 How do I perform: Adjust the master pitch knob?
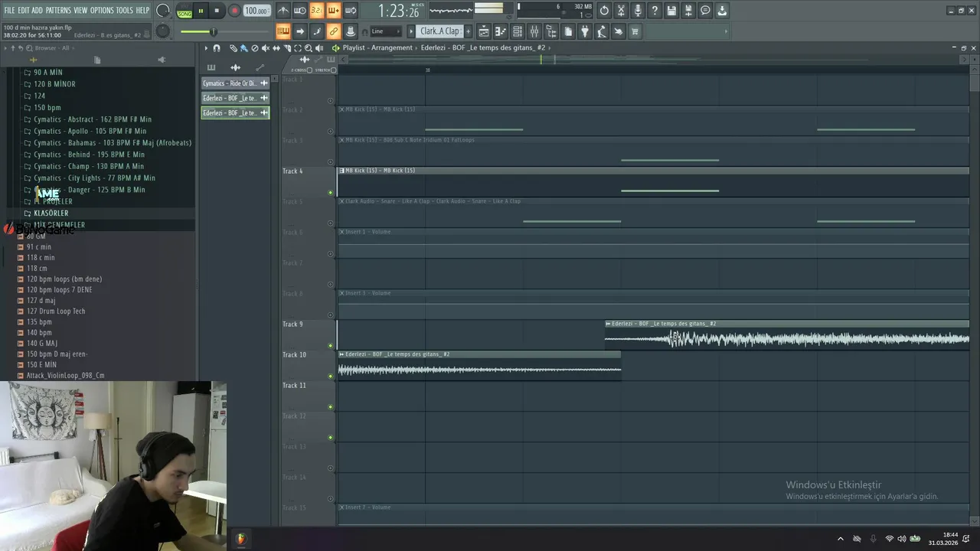pos(162,31)
